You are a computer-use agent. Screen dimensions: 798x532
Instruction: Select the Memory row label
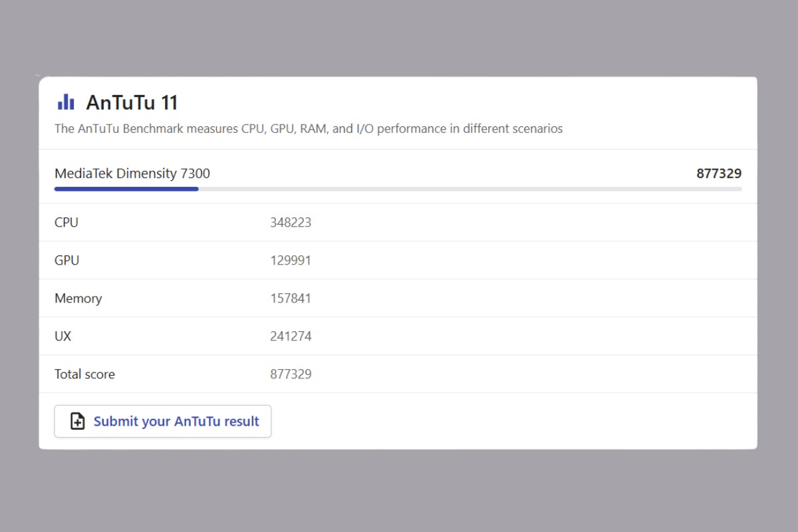[x=78, y=298]
